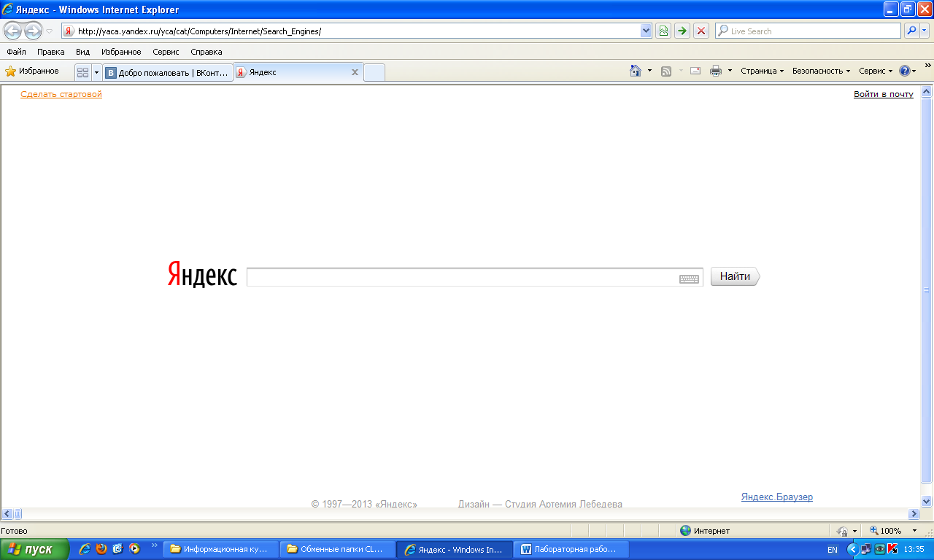Open the Вид menu
This screenshot has width=934, height=560.
tap(82, 52)
